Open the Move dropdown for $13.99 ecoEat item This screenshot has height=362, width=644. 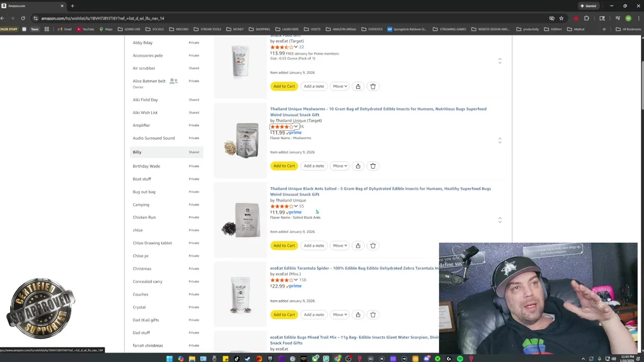340,86
